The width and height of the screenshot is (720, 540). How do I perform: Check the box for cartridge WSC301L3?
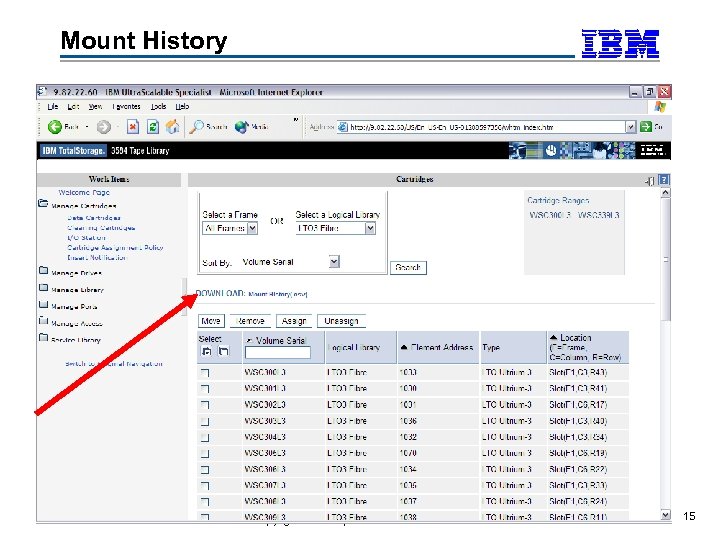[205, 389]
